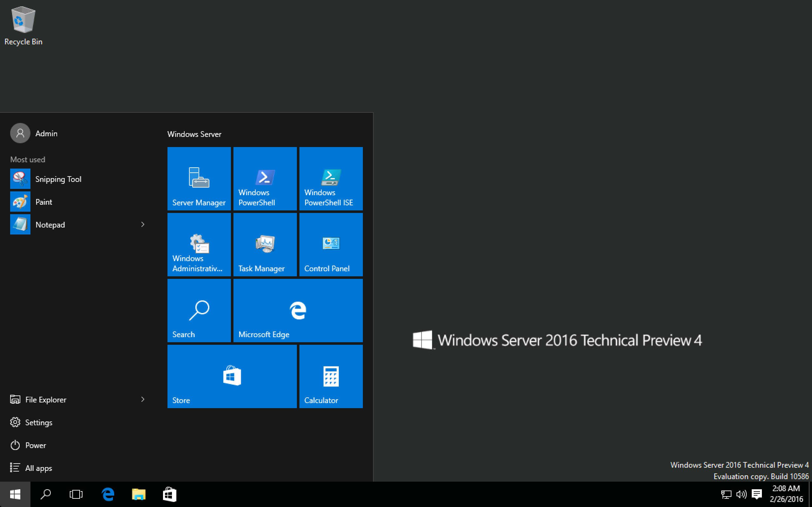Open Server Manager from Start menu
This screenshot has height=507, width=812.
click(x=199, y=178)
